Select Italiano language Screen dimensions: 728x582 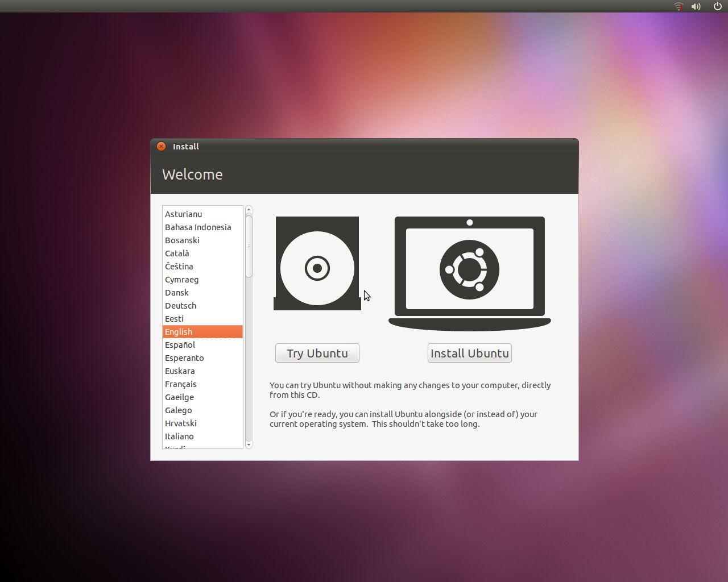pos(202,436)
